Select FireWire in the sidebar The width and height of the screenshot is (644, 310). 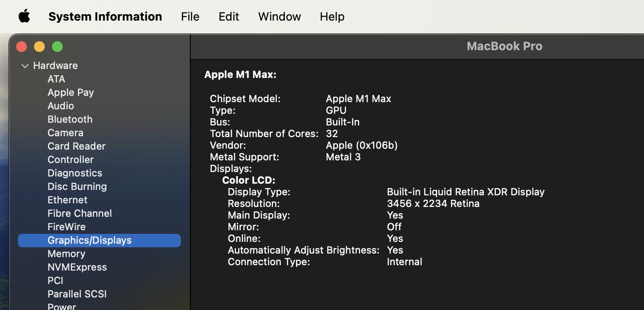coord(67,227)
